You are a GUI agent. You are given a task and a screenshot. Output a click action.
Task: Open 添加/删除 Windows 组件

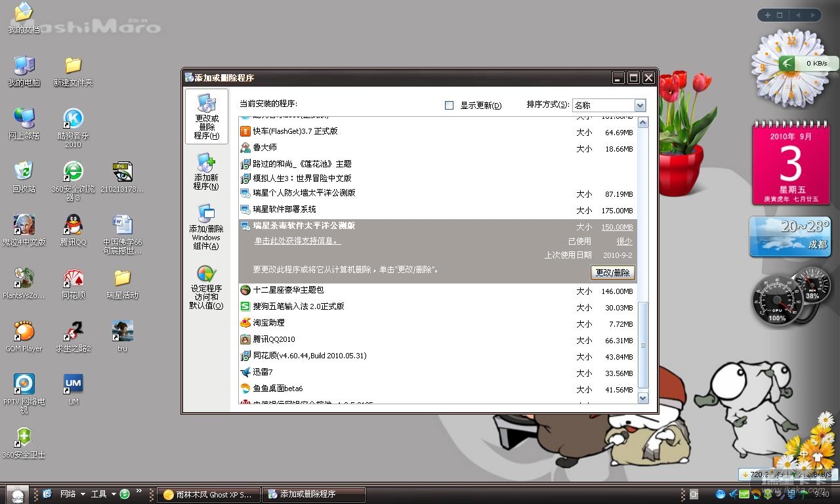(206, 227)
